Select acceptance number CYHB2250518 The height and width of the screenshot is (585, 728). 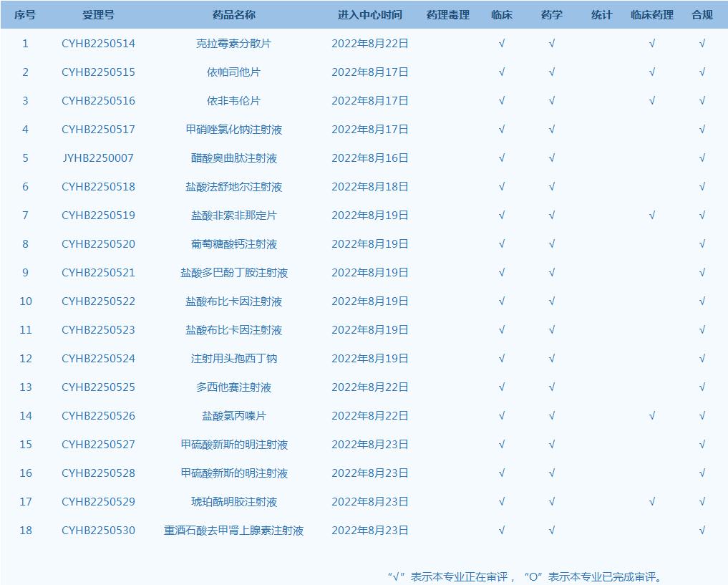pyautogui.click(x=98, y=187)
